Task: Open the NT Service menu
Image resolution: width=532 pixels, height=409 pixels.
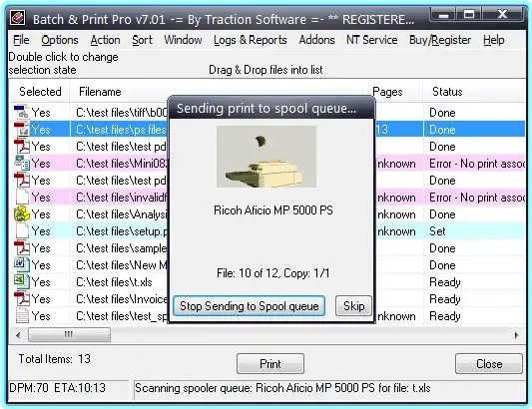Action: (x=372, y=40)
